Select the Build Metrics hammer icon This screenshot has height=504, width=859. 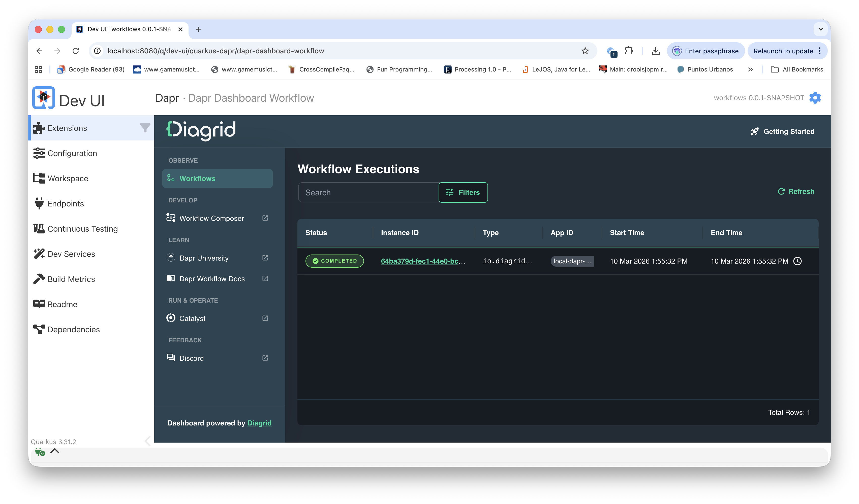[x=39, y=279]
